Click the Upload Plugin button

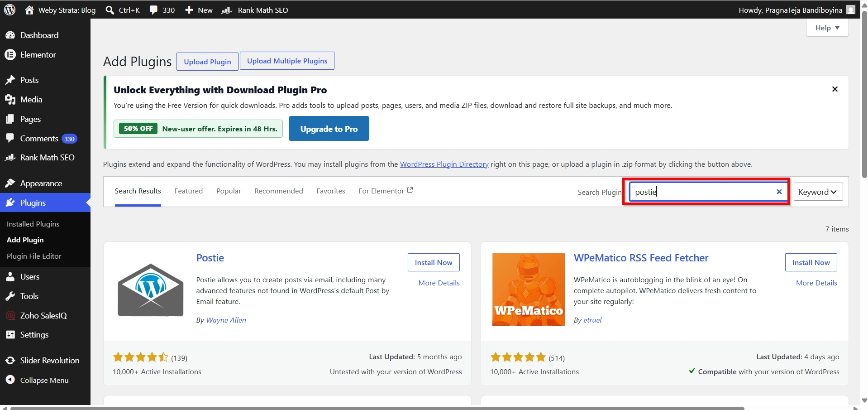point(207,62)
